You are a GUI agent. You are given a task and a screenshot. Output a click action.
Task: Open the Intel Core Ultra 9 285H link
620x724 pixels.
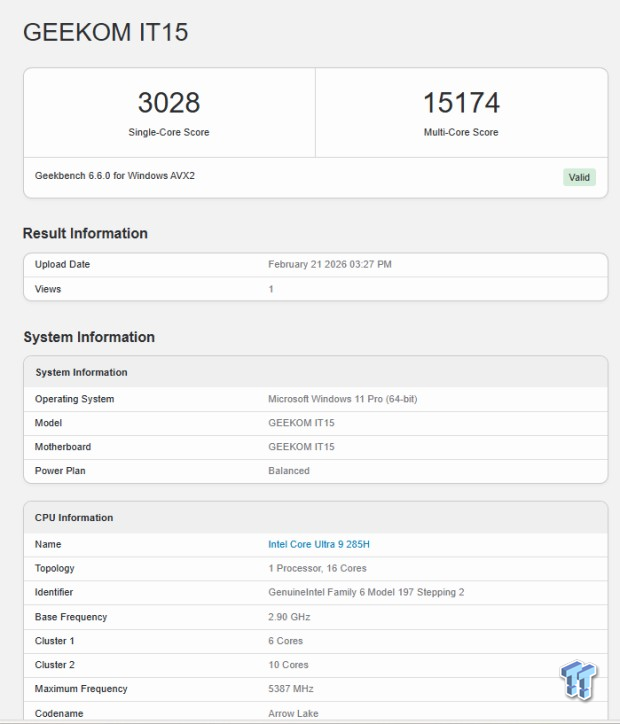319,544
